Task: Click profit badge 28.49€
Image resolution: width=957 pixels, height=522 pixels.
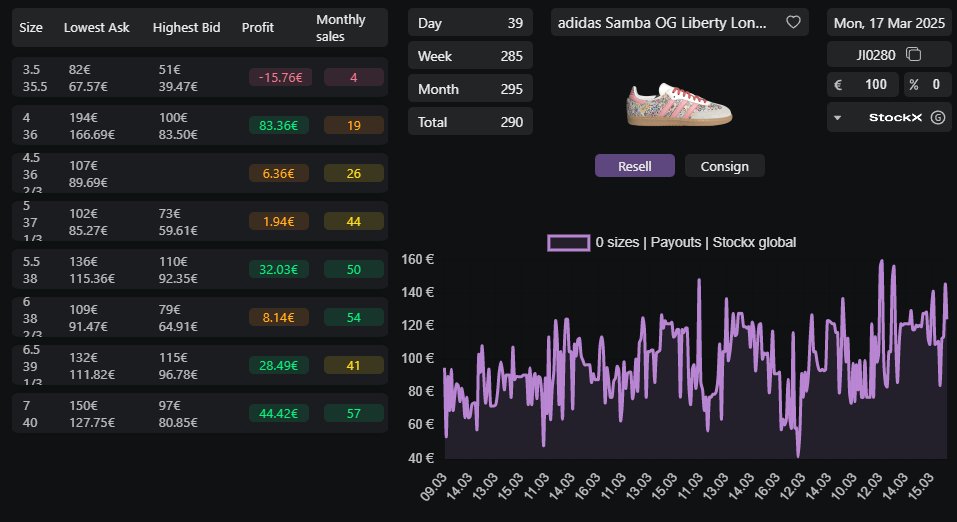Action: click(278, 365)
